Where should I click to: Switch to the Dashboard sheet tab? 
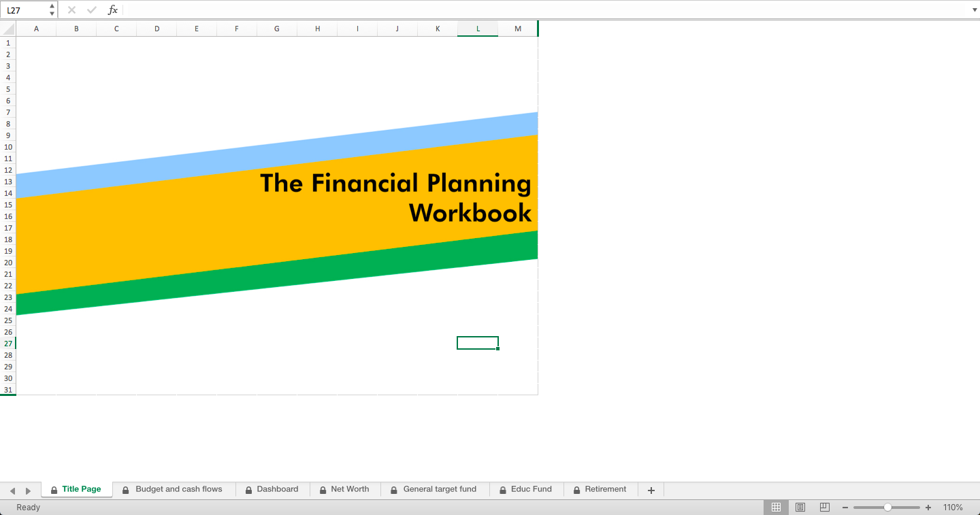click(272, 489)
